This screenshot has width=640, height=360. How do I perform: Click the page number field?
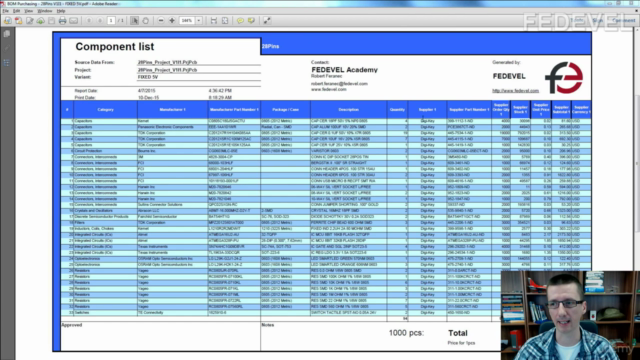(111, 20)
